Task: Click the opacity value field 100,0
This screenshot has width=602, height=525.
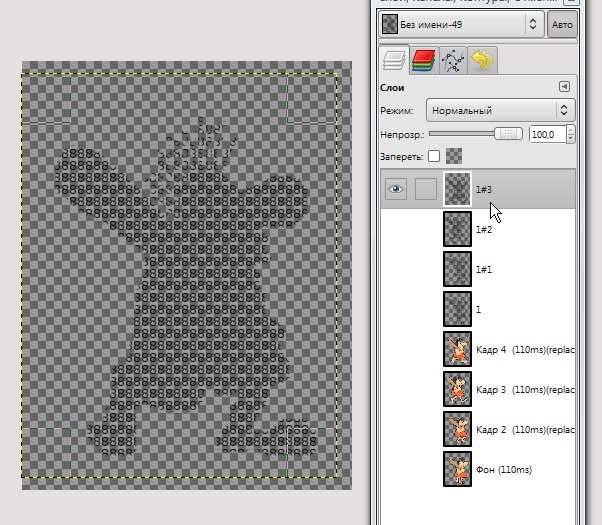Action: coord(547,134)
